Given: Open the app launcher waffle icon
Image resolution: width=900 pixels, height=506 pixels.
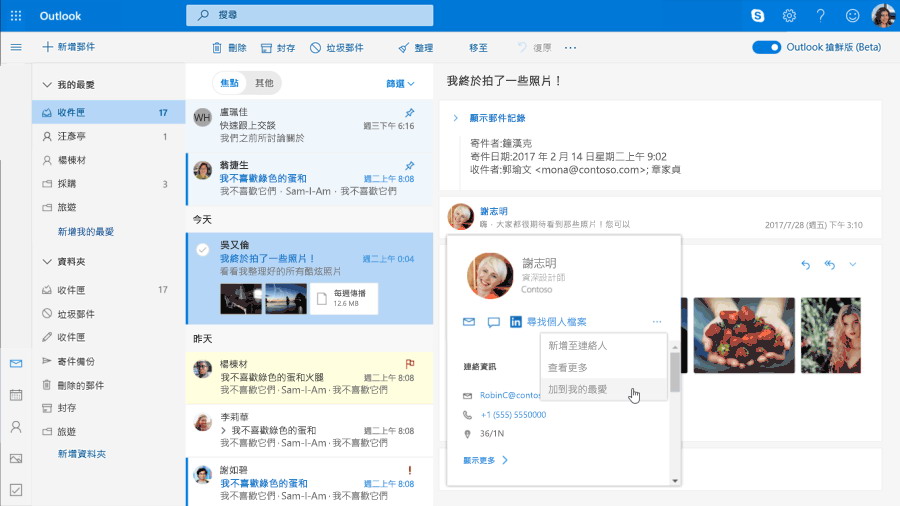Looking at the screenshot, I should coord(16,16).
